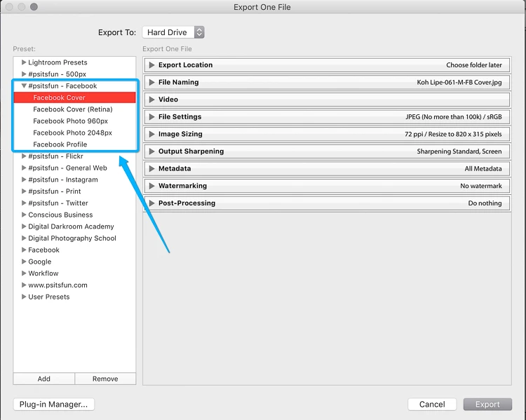Expand the plain Facebook preset folder
Screen dimensions: 526x420
coord(23,250)
